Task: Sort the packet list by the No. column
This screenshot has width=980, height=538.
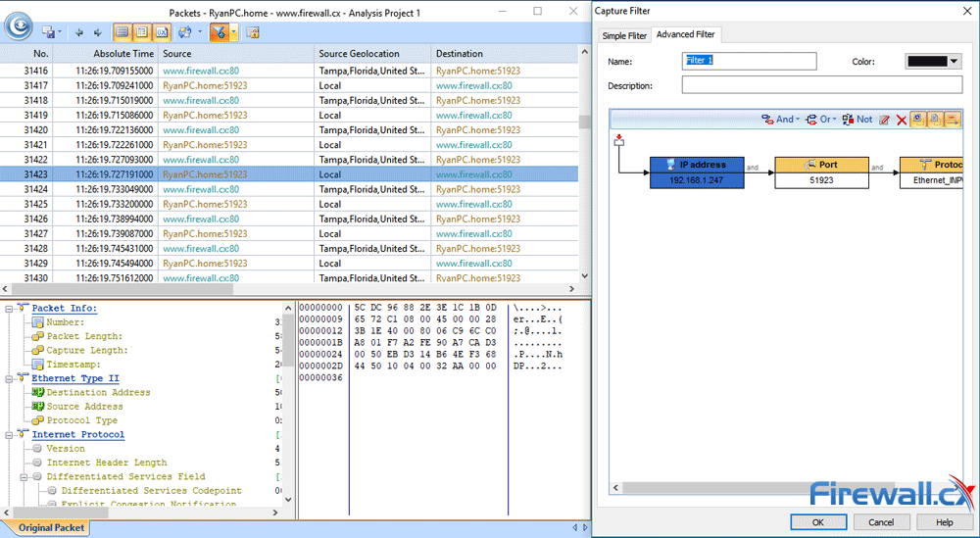Action: tap(26, 54)
